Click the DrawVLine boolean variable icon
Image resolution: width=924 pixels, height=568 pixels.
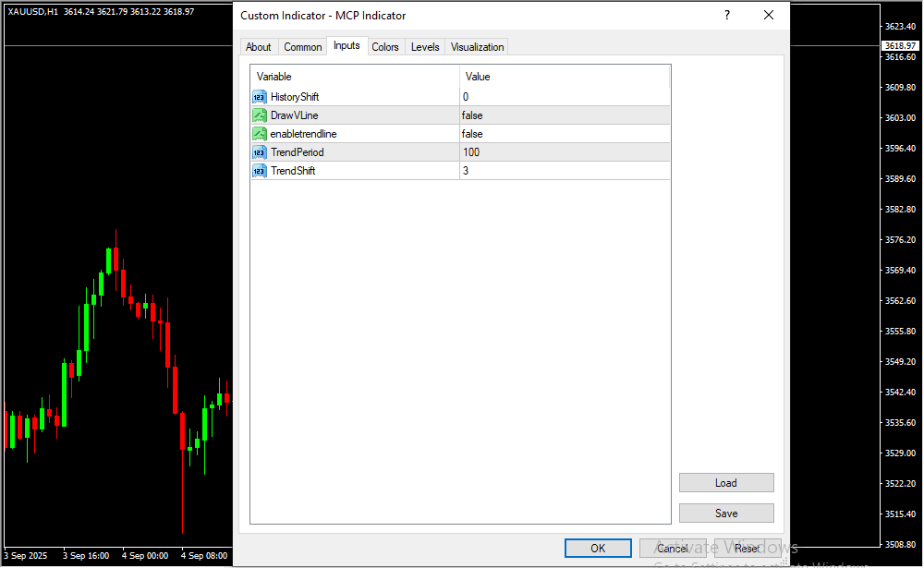click(x=260, y=115)
